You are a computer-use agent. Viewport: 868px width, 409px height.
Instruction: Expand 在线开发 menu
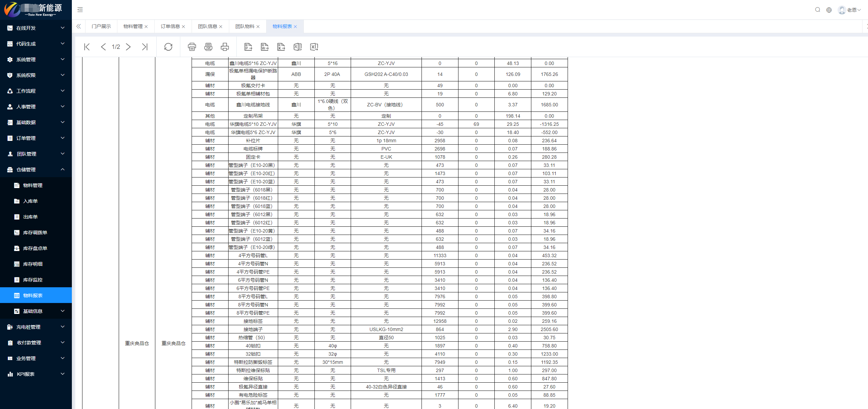click(36, 28)
